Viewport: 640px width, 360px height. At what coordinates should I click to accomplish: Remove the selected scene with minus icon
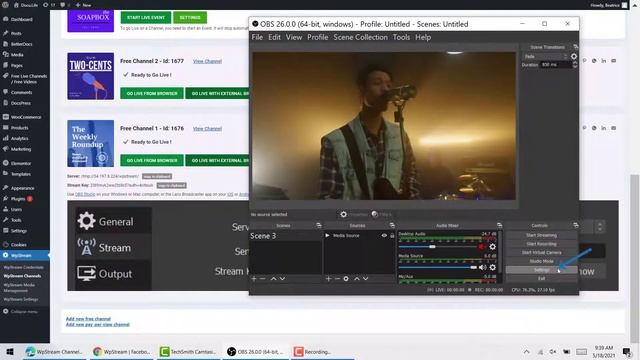click(262, 279)
